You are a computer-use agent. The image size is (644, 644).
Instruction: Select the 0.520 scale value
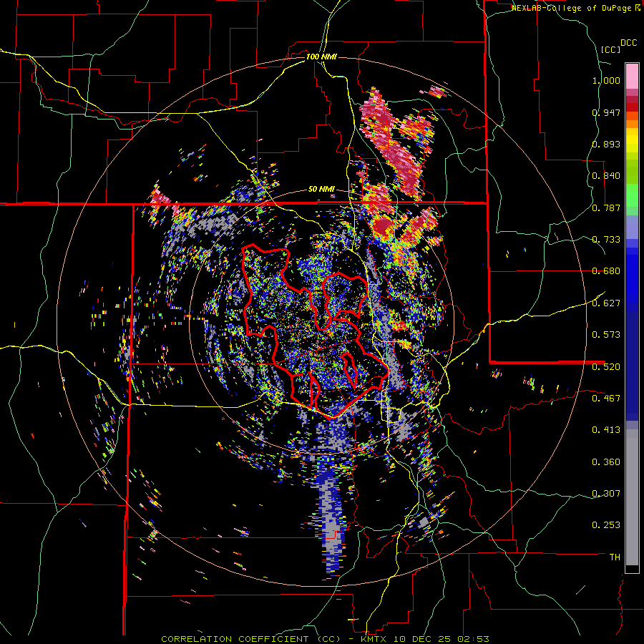pyautogui.click(x=606, y=366)
